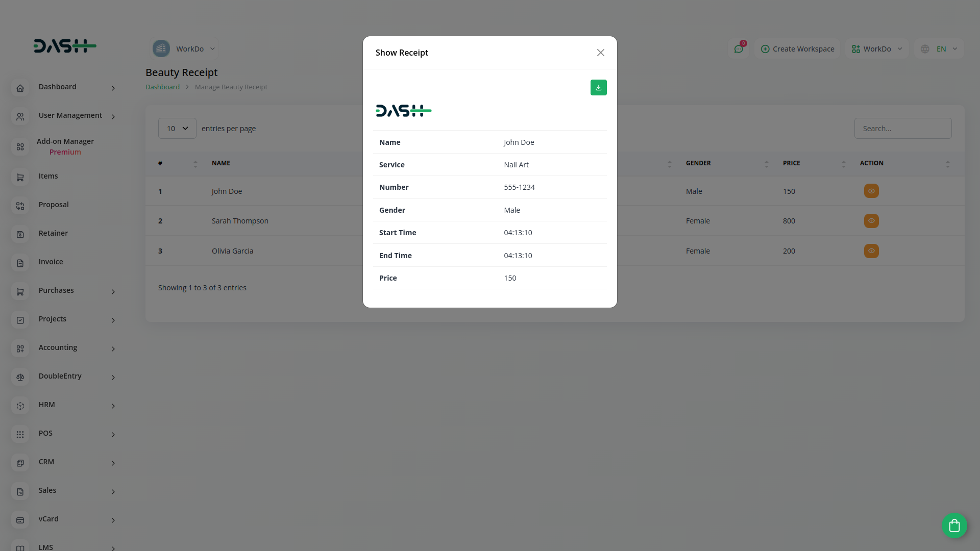
Task: Close the Show Receipt dialog
Action: 600,53
